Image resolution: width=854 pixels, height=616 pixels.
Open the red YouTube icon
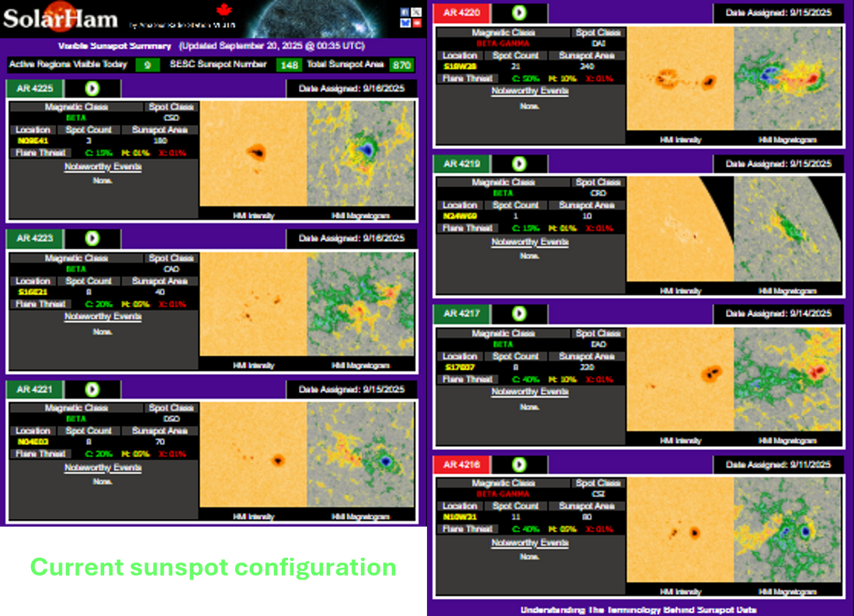(x=417, y=23)
